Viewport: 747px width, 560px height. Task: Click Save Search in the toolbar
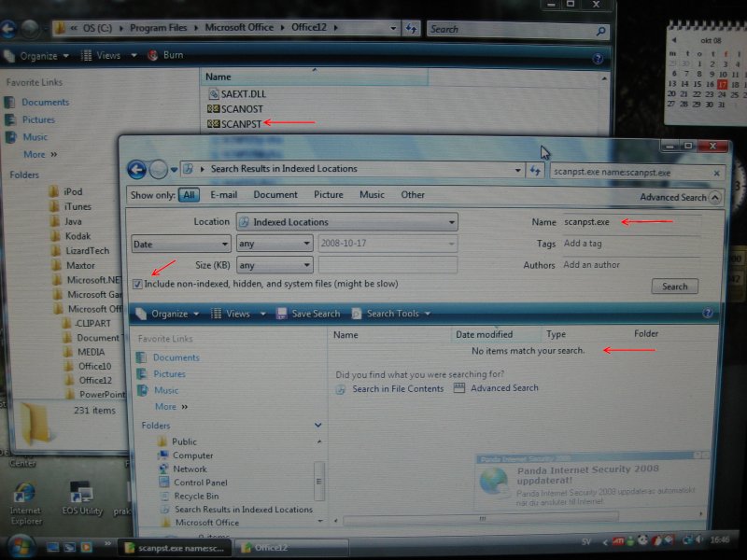(309, 314)
